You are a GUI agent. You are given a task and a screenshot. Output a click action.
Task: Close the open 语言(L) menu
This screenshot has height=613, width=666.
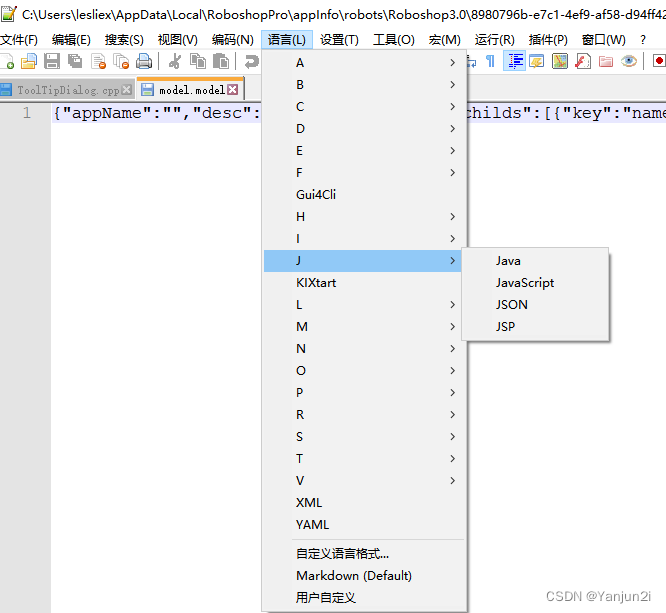pyautogui.click(x=287, y=40)
